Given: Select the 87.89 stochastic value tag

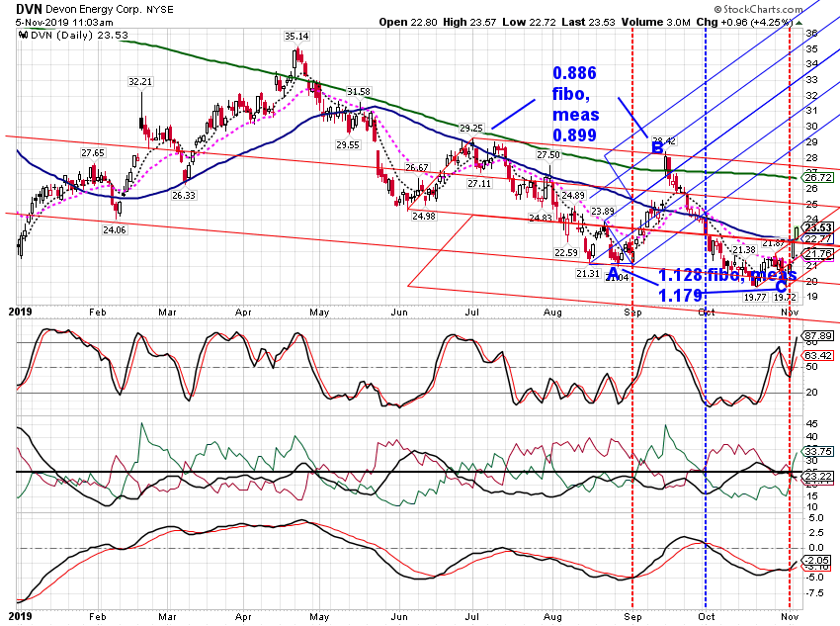Looking at the screenshot, I should click(818, 335).
